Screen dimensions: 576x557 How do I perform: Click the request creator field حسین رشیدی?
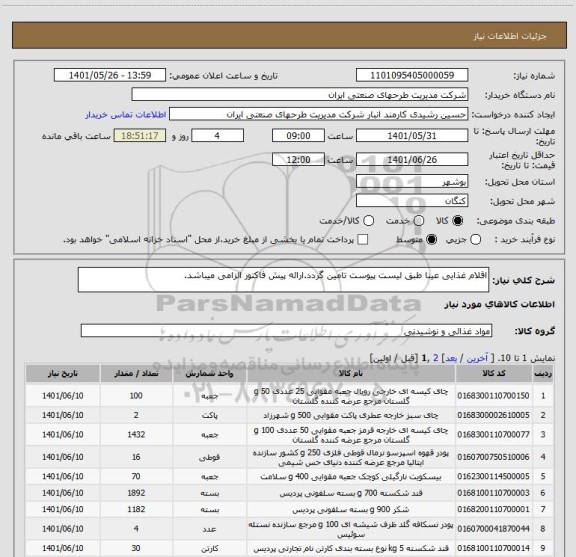pos(318,114)
